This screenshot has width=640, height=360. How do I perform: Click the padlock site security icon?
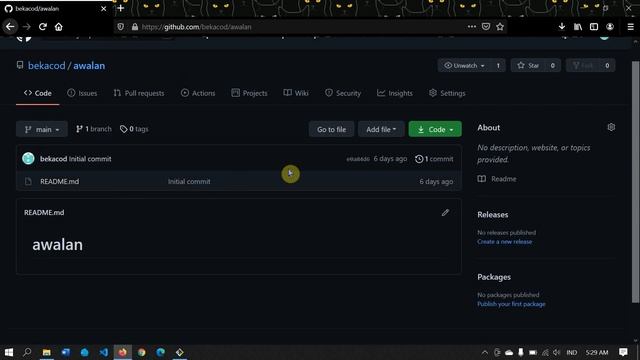135,27
